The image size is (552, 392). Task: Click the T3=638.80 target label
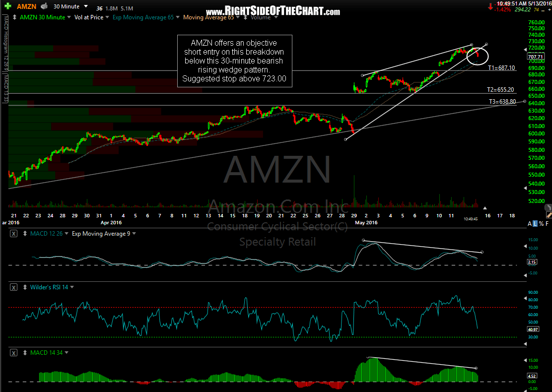pyautogui.click(x=503, y=102)
